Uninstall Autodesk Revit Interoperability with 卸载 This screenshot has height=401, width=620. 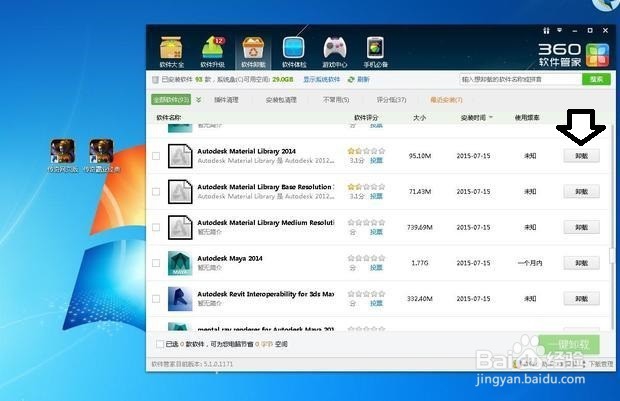581,299
